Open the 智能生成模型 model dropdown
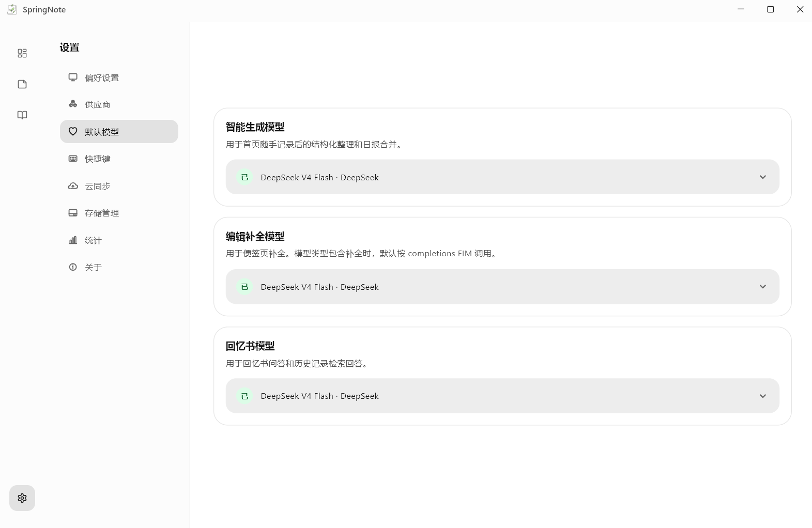 [x=502, y=177]
